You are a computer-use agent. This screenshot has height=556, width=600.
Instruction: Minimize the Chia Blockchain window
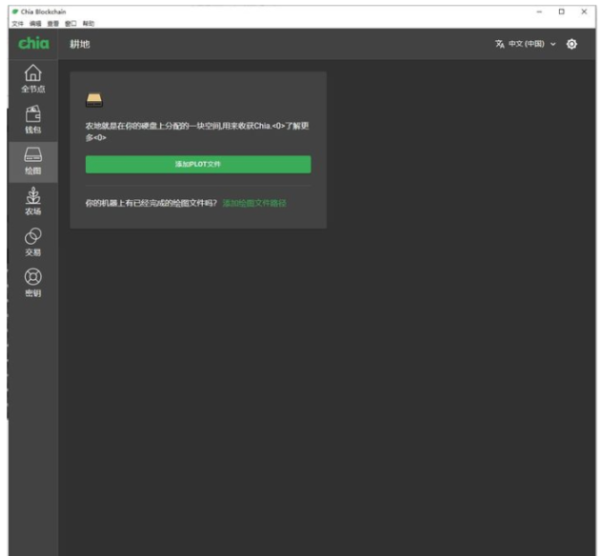(x=539, y=12)
